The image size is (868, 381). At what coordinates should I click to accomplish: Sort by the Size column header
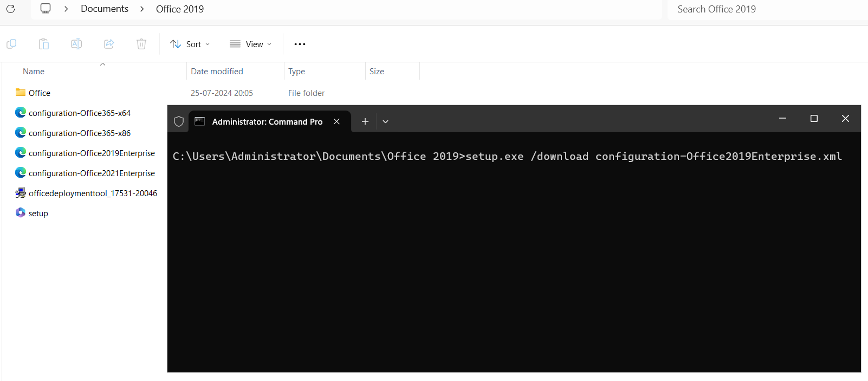point(377,72)
